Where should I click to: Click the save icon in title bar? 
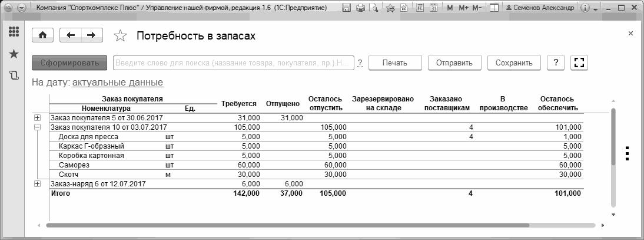346,8
